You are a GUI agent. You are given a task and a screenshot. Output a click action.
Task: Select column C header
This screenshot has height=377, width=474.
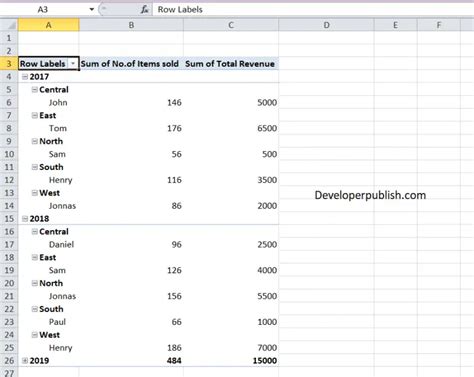[231, 25]
